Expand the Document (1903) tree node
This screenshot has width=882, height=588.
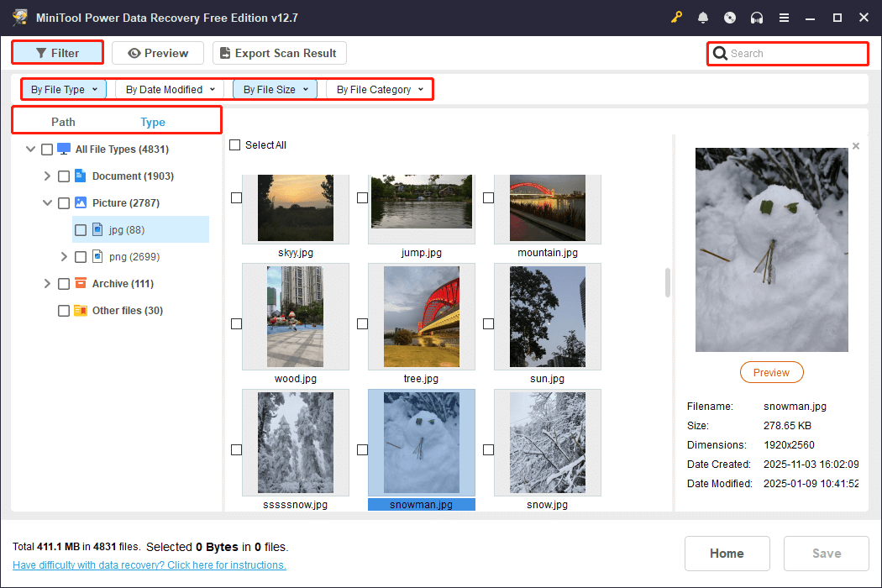(47, 176)
